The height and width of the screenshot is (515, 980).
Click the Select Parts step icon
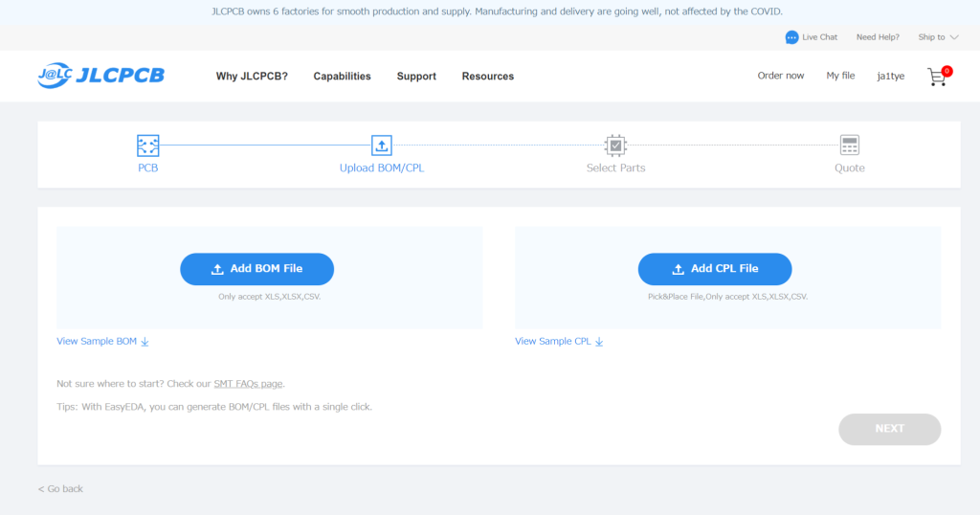(615, 146)
